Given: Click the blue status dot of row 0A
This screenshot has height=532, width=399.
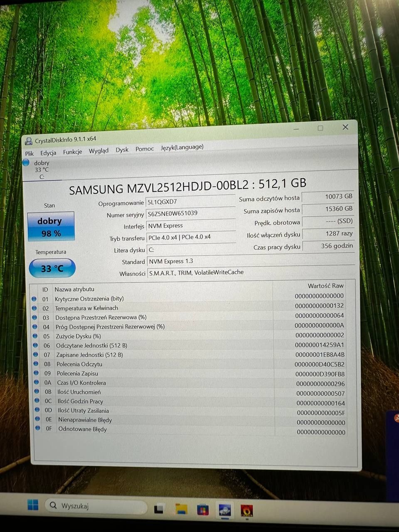Looking at the screenshot, I should pos(36,382).
